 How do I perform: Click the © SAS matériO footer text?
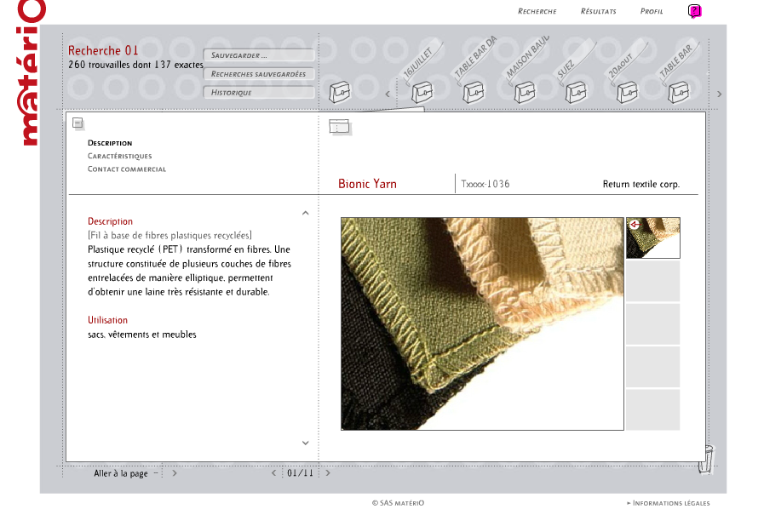[398, 503]
